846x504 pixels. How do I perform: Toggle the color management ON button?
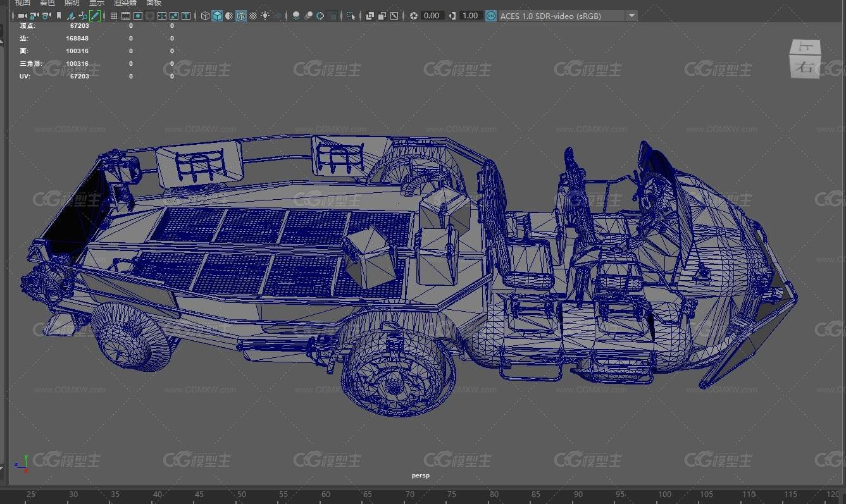tap(491, 16)
